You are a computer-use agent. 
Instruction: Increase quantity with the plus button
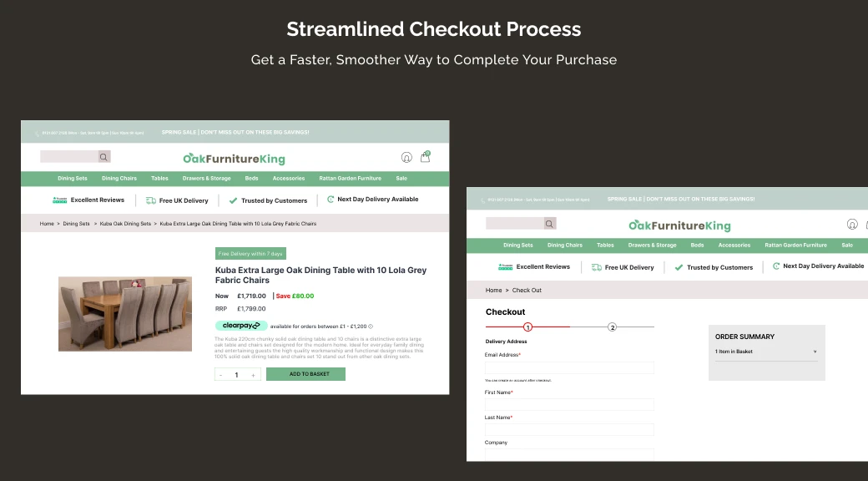pos(253,375)
